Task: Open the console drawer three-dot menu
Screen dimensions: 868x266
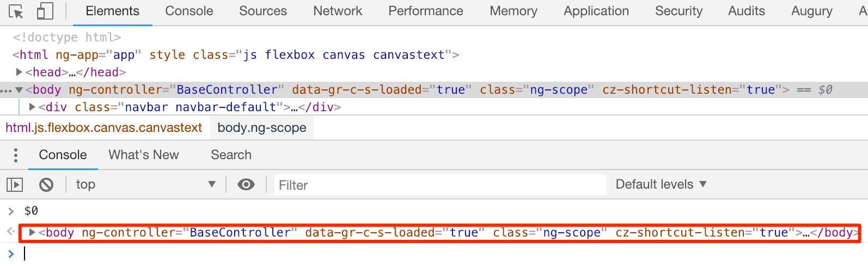Action: pyautogui.click(x=16, y=155)
